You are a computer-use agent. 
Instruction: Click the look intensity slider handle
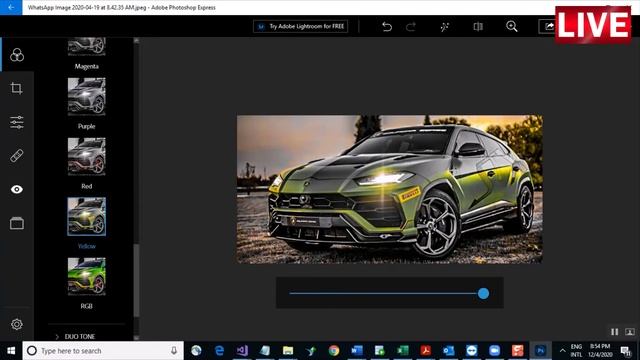click(483, 293)
